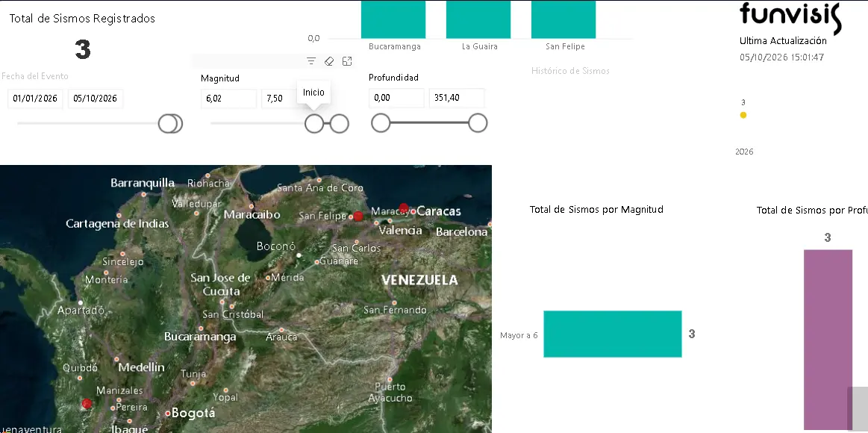Click the 'Profundidad' slicer label

point(393,78)
